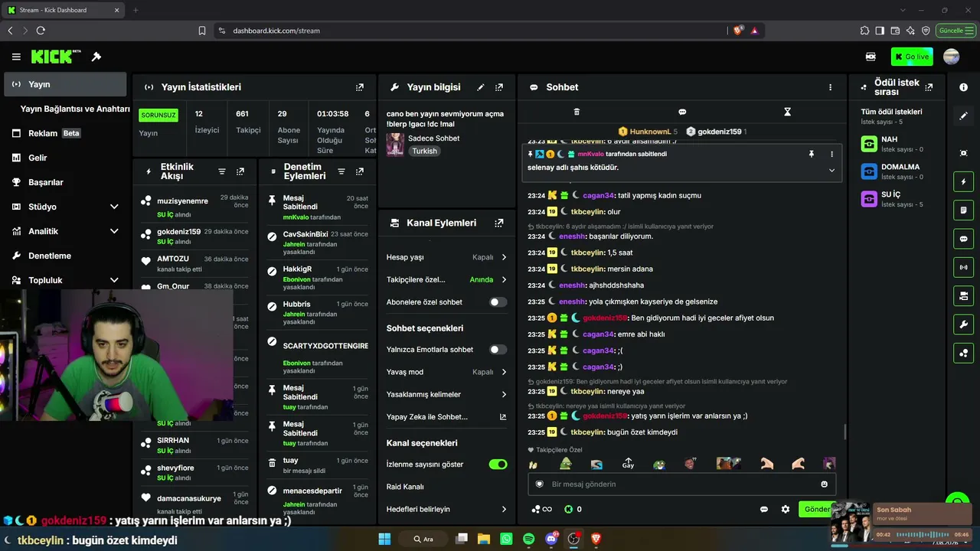The height and width of the screenshot is (551, 980).
Task: Seek in the Son Sabah track waveform
Action: pyautogui.click(x=923, y=534)
